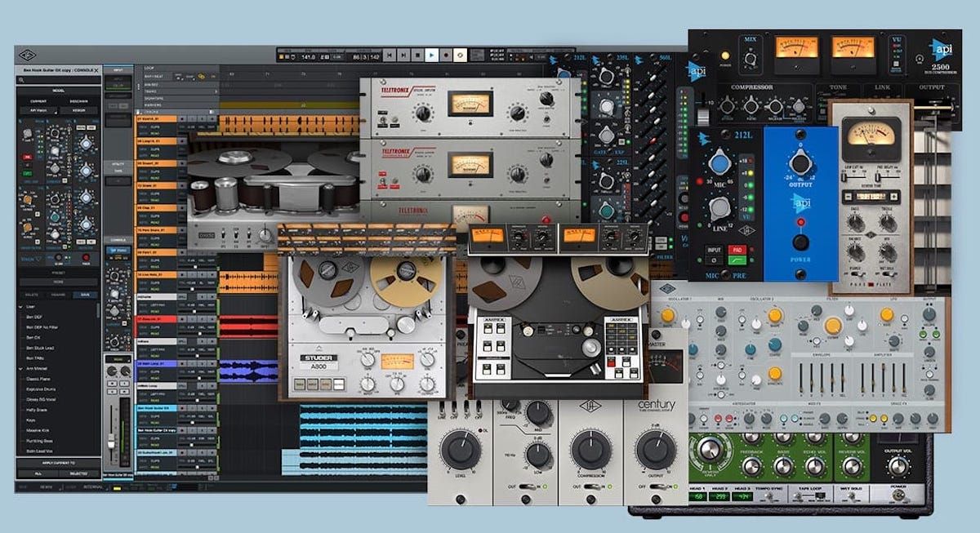The image size is (980, 533).
Task: Click the SAVE preset button
Action: point(84,295)
